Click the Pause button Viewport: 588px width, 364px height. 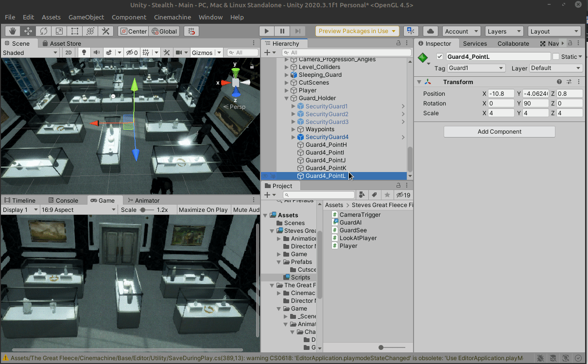[282, 31]
